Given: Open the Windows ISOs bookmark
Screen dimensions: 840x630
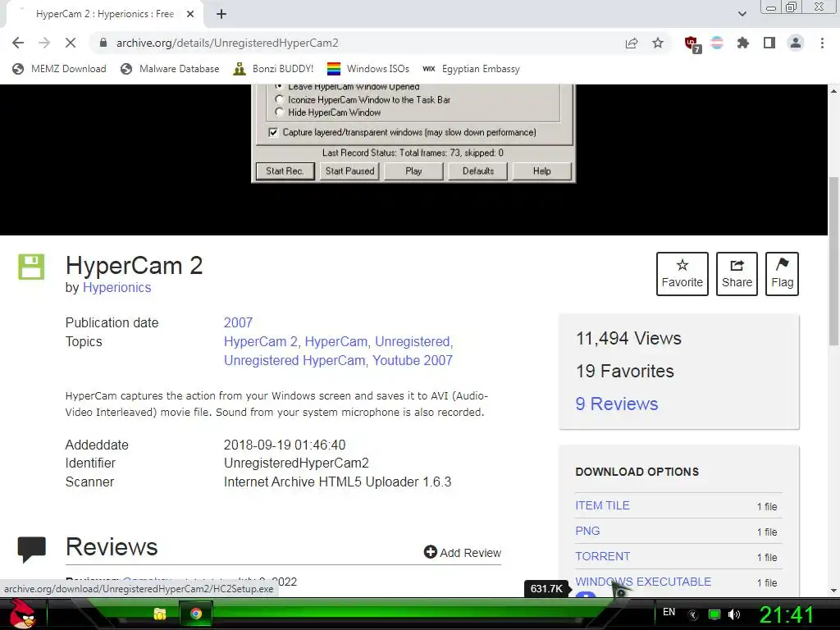Looking at the screenshot, I should coord(368,69).
